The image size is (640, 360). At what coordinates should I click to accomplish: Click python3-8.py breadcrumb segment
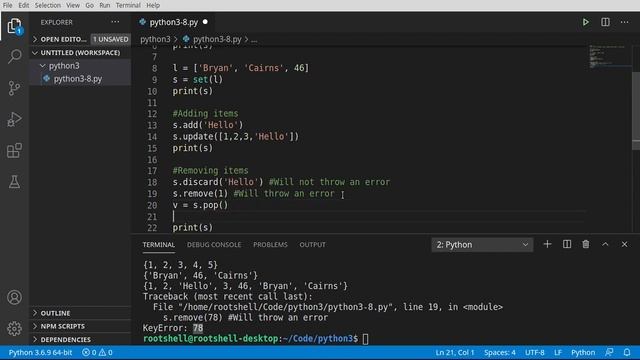(x=217, y=39)
